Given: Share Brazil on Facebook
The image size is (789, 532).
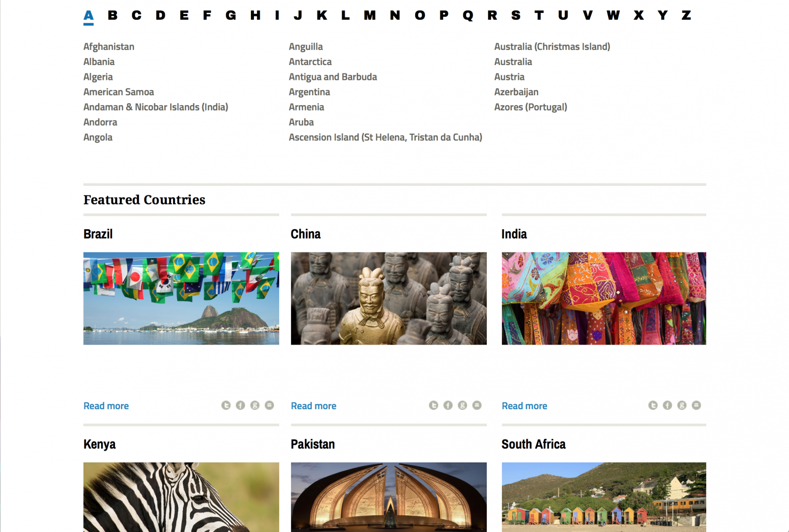Looking at the screenshot, I should [240, 405].
